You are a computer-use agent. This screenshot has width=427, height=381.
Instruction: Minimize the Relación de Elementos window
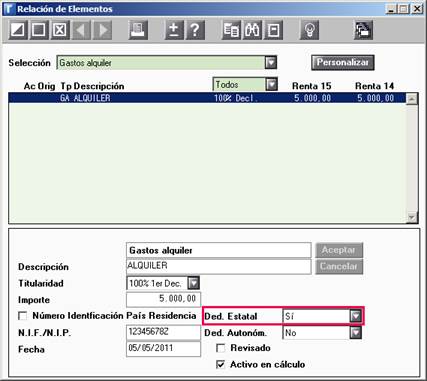coord(391,9)
